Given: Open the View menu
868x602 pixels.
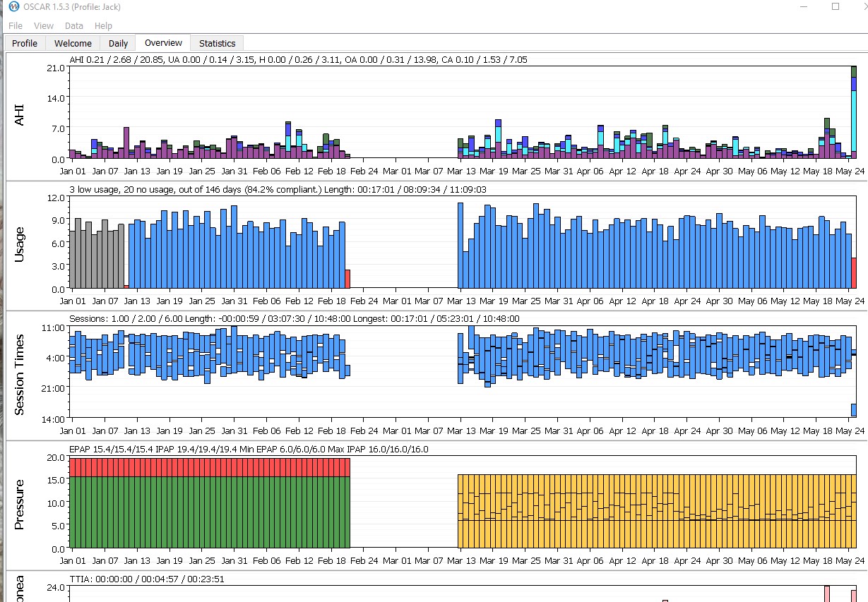Looking at the screenshot, I should (44, 25).
